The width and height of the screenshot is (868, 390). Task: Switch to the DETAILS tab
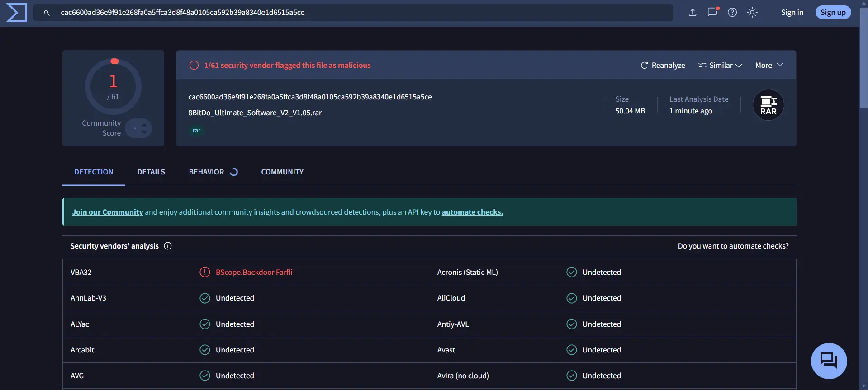(x=151, y=172)
